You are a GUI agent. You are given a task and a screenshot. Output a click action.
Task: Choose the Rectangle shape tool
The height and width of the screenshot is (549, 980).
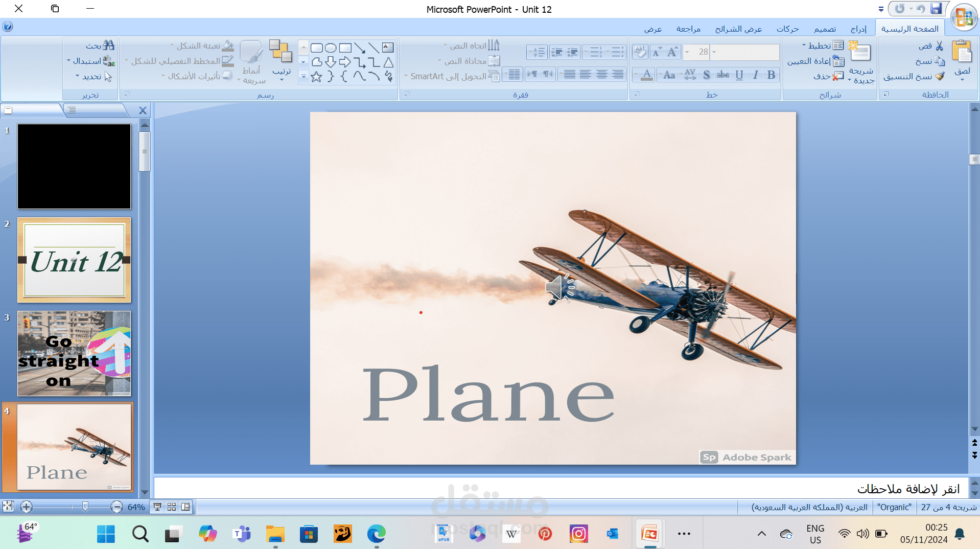345,48
